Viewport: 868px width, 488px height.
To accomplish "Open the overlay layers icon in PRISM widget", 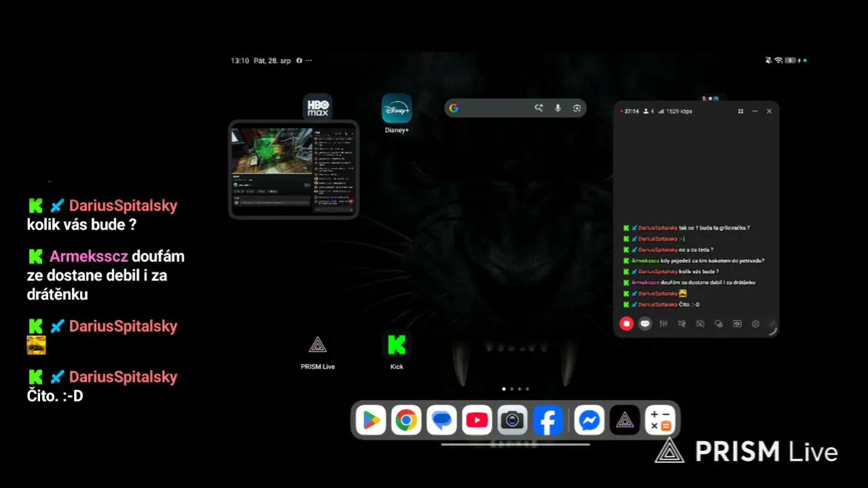I will (719, 324).
